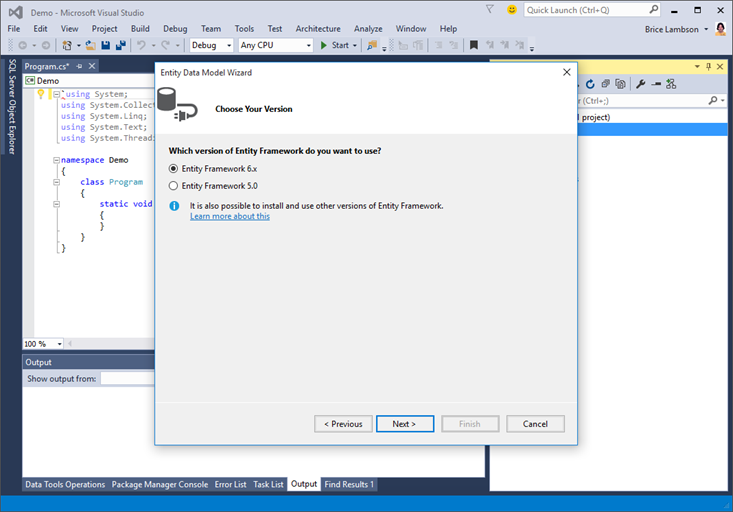Click the Navigate Backward arrow in toolbar
This screenshot has height=512, width=733.
click(22, 45)
